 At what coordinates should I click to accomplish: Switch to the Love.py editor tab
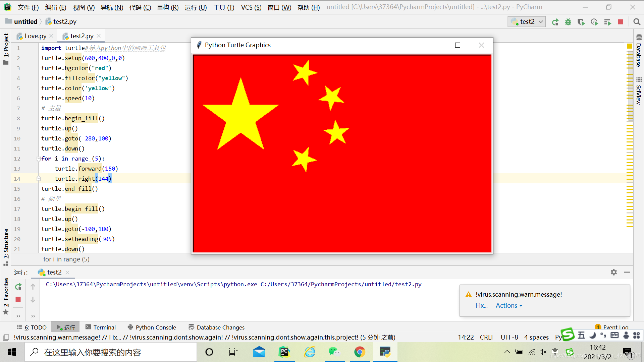pos(35,36)
